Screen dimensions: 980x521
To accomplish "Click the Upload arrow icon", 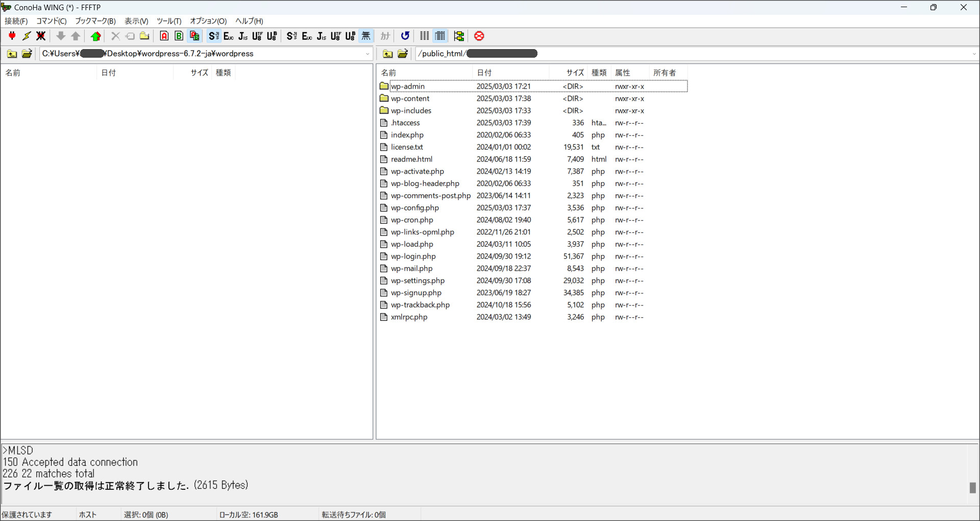I will point(76,36).
